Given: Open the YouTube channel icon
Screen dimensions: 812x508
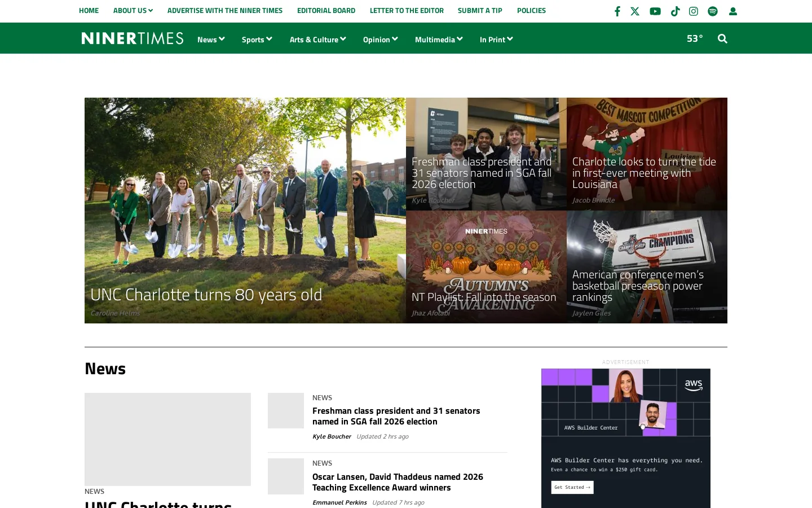Looking at the screenshot, I should 655,11.
